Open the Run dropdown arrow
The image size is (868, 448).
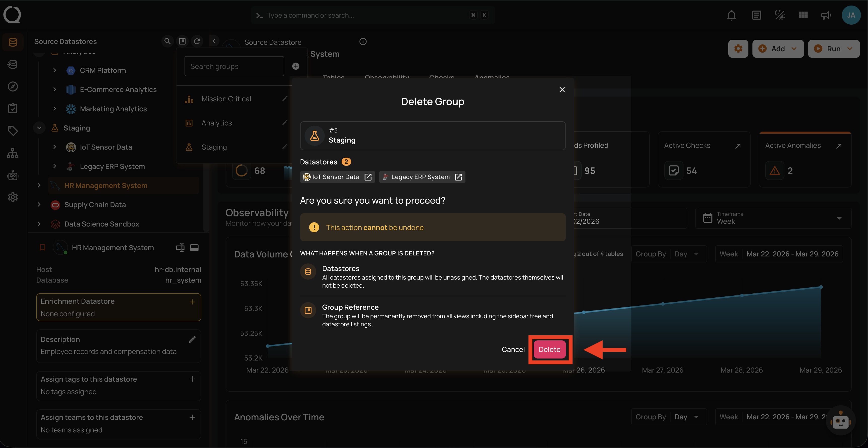[x=850, y=49]
